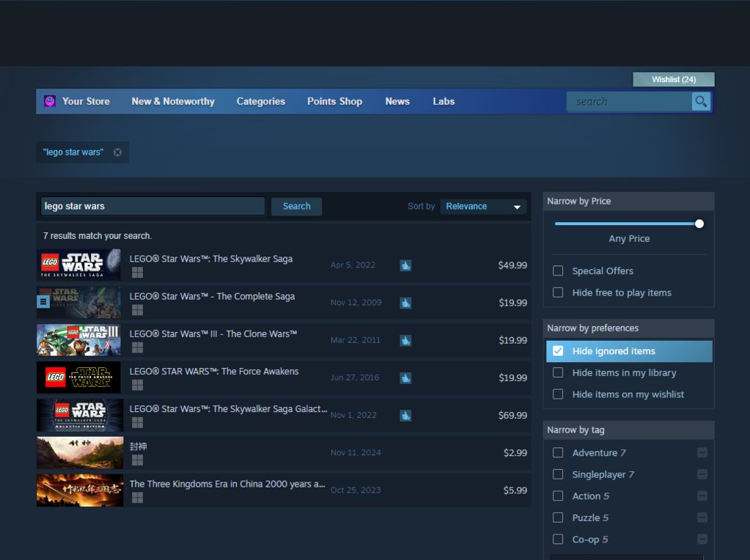Click Windows icon under Skywalker Saga Galactic Edition
The width and height of the screenshot is (750, 560).
pyautogui.click(x=137, y=423)
